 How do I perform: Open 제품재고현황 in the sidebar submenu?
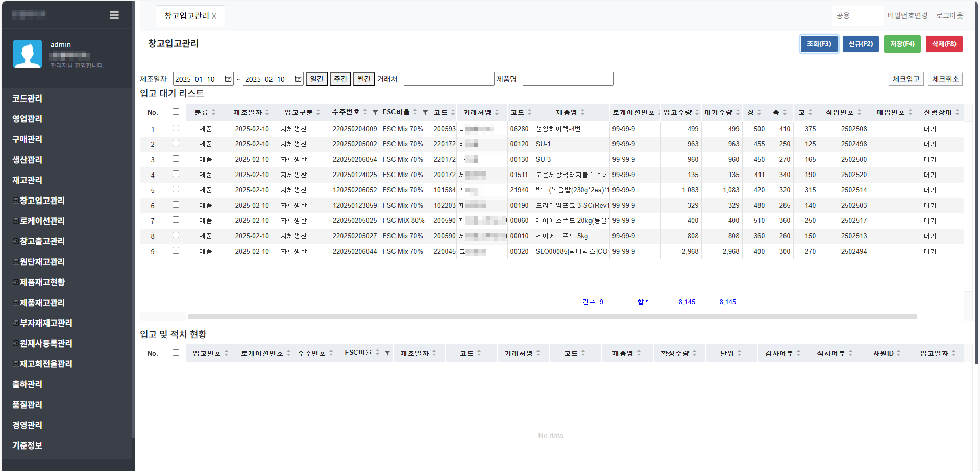coord(42,282)
